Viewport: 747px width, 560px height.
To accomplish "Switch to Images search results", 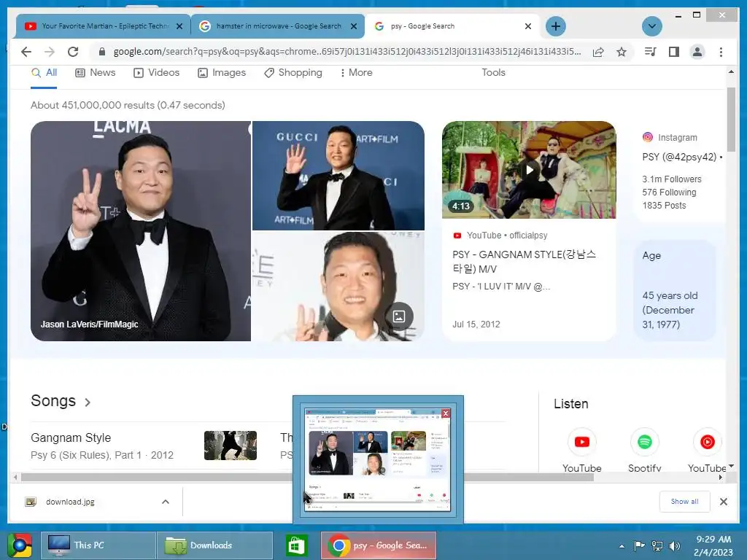I will tap(222, 73).
